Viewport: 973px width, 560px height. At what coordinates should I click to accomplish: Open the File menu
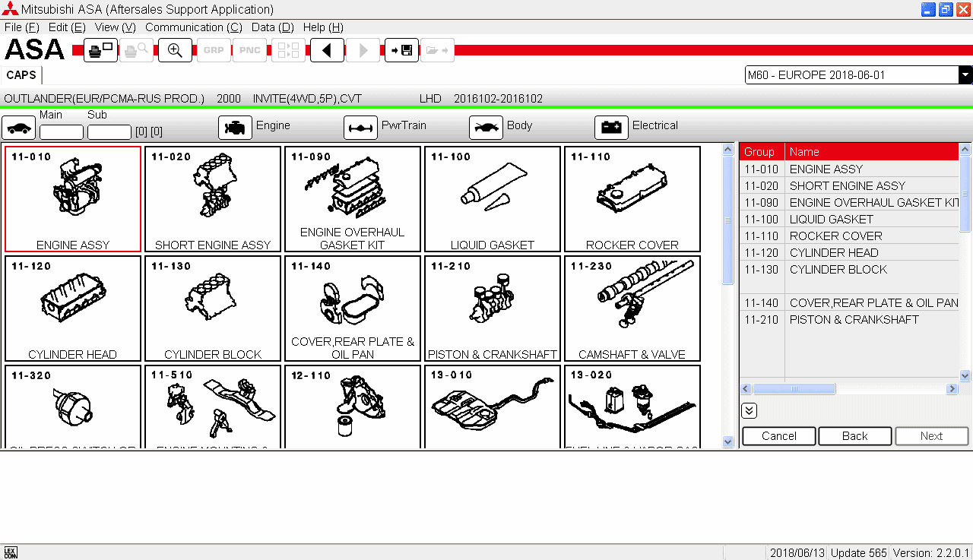21,27
